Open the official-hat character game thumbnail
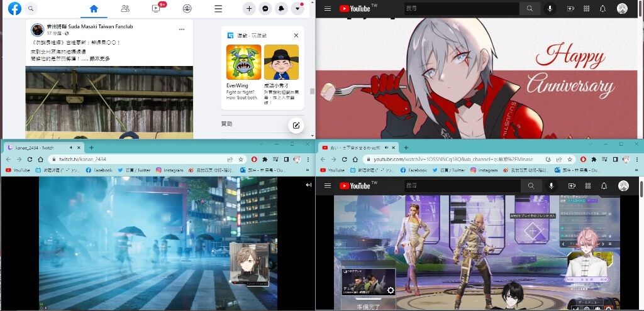The image size is (644, 311). [x=281, y=62]
